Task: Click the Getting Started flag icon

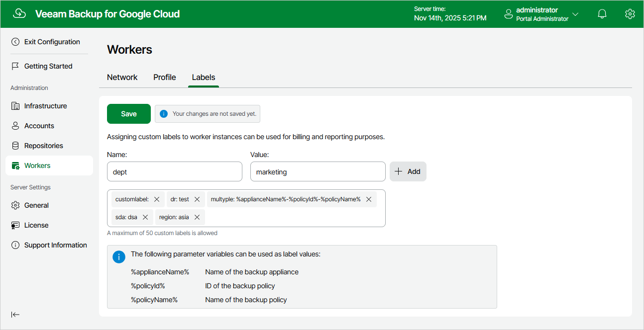Action: click(15, 66)
